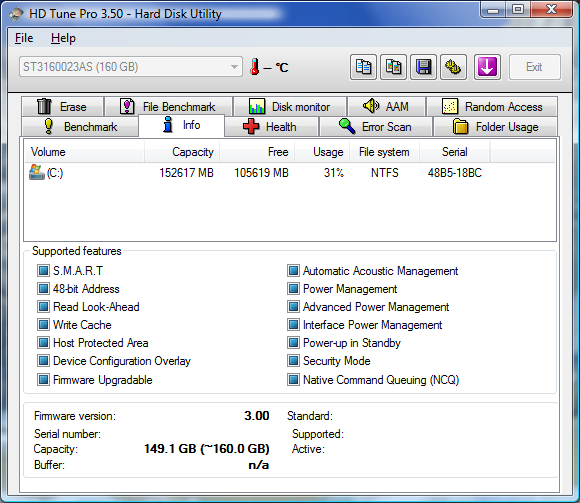Toggle the Power Management checkbox
This screenshot has height=503, width=580.
[293, 288]
